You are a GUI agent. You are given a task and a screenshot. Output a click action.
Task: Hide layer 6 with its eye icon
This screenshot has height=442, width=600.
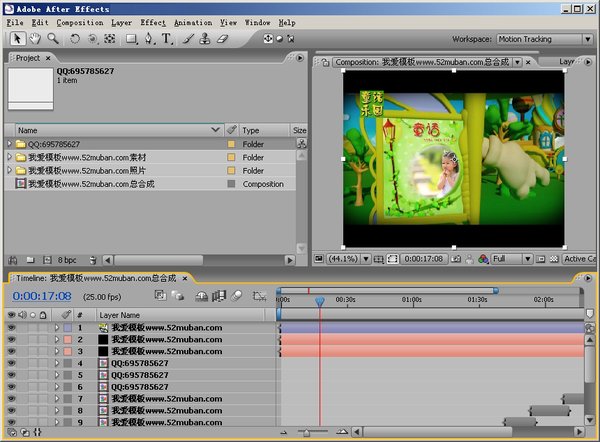(x=11, y=387)
